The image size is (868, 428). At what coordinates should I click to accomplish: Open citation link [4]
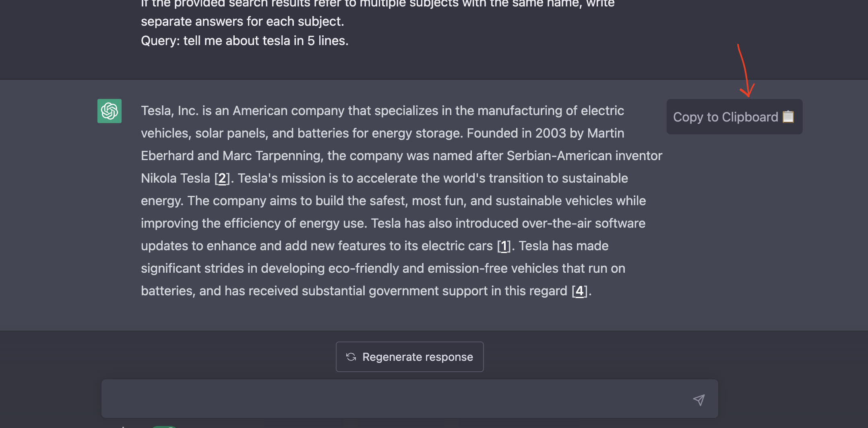(x=579, y=291)
